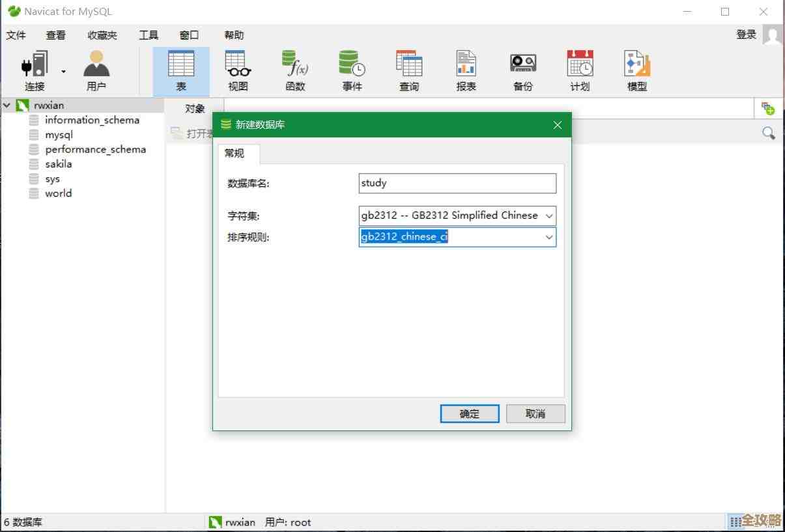The height and width of the screenshot is (532, 785).
Task: Click the rwxian connection icon in status bar
Action: click(x=215, y=522)
